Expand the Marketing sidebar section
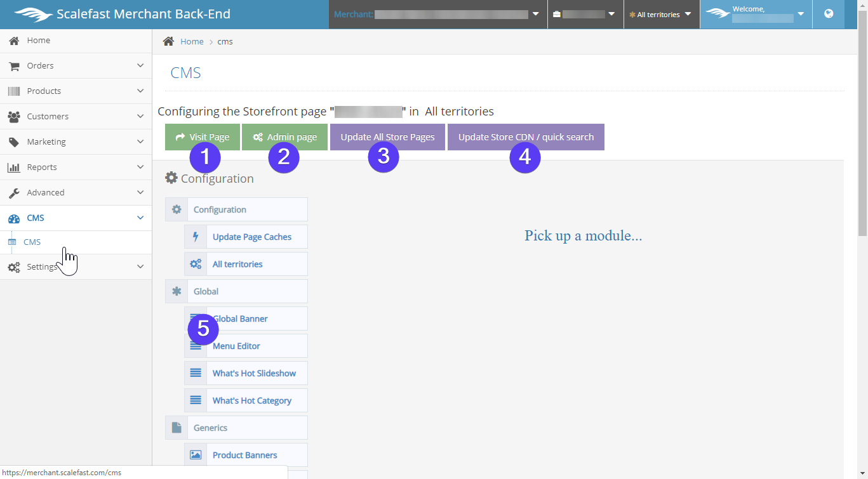The height and width of the screenshot is (479, 868). pyautogui.click(x=76, y=141)
